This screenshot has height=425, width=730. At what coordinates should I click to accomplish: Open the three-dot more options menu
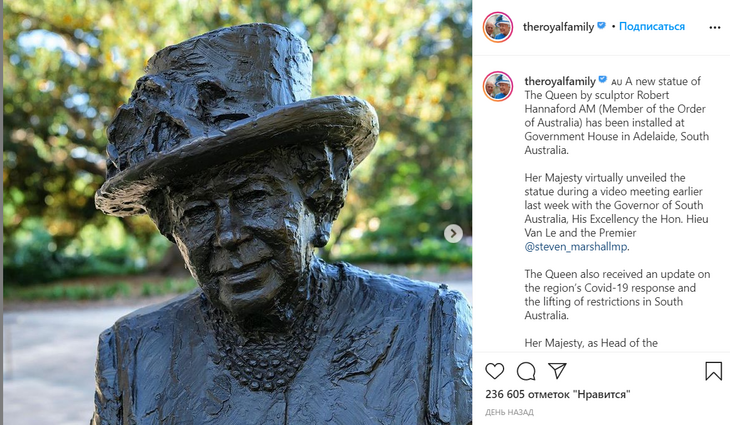coord(713,27)
